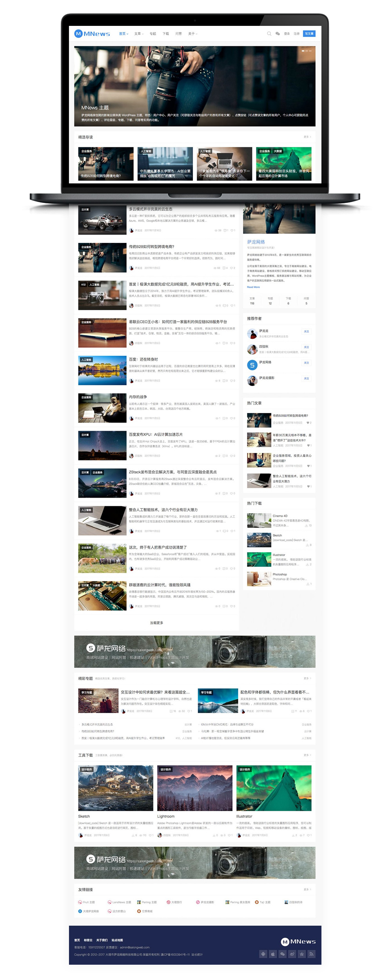The image size is (392, 980).
Task: Click the MNews logo in the header
Action: coord(92,34)
